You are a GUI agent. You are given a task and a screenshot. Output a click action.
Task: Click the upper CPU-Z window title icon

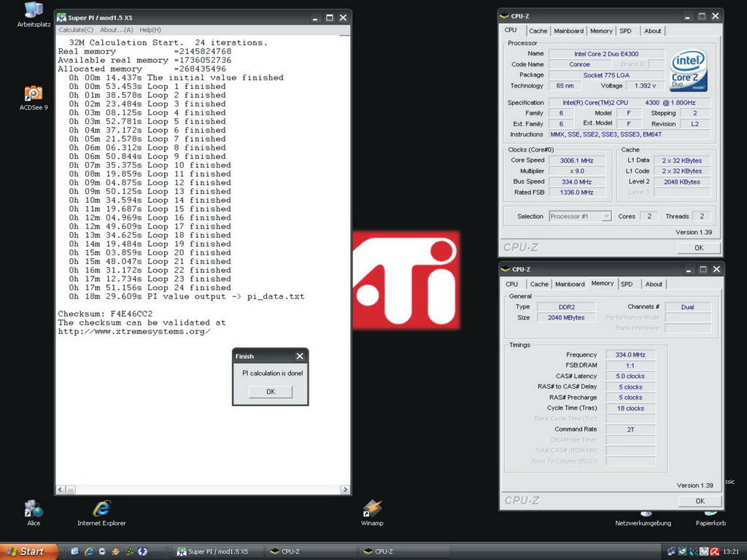click(x=505, y=16)
